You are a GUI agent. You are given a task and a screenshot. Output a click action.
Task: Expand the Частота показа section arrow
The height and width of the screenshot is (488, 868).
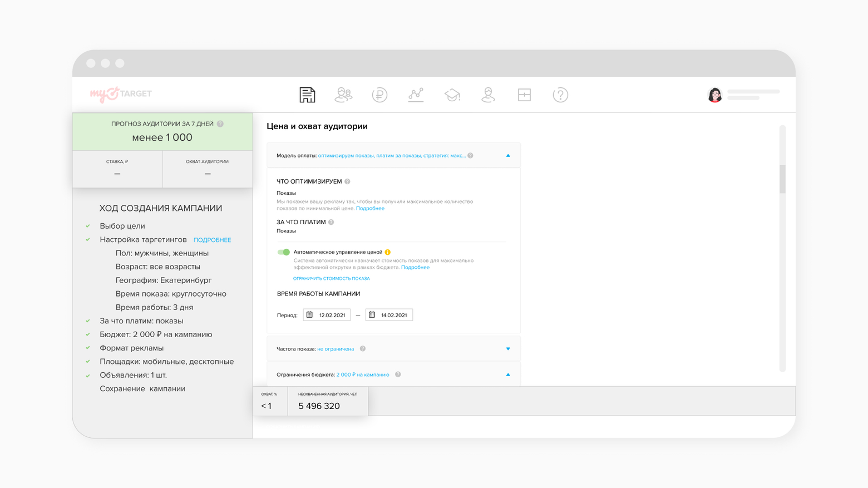pos(508,349)
